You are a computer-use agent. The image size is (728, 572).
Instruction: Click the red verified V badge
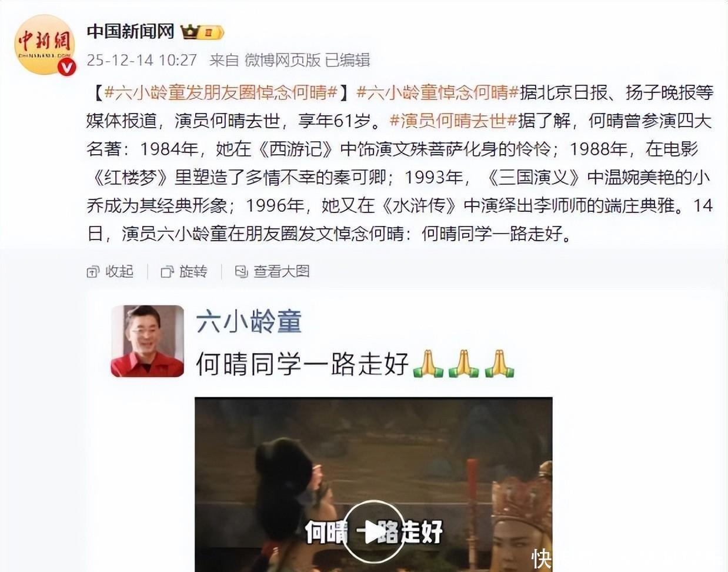click(x=66, y=66)
